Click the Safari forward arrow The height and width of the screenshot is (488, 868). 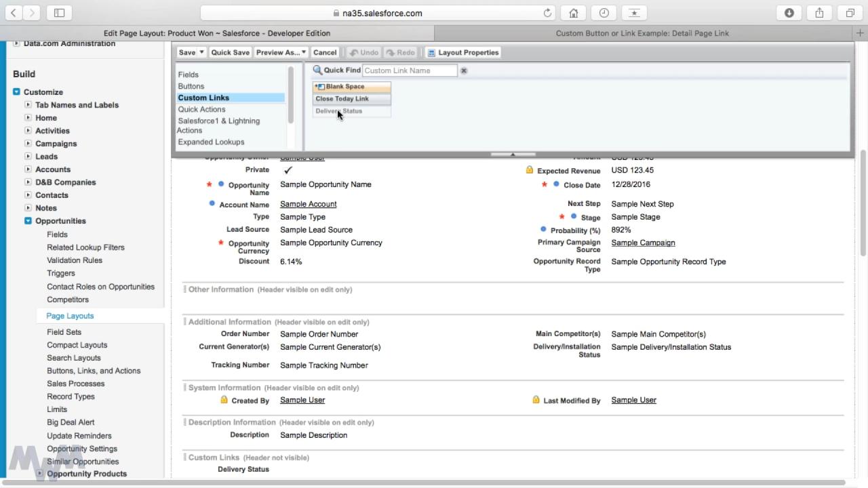tap(33, 13)
